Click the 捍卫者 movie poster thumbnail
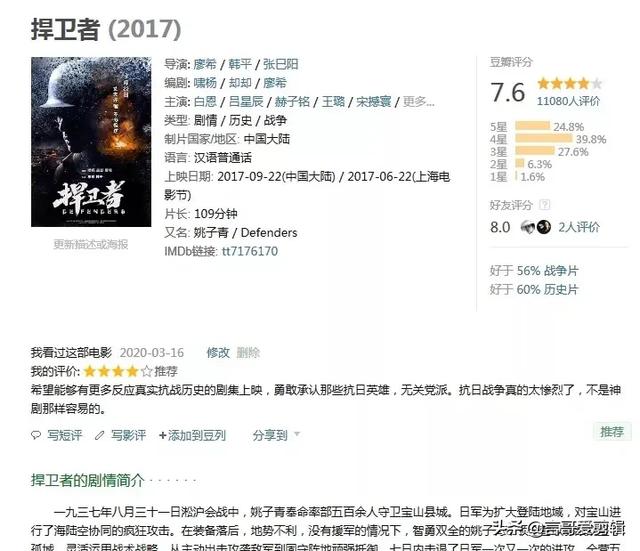640x551 pixels. [x=91, y=142]
